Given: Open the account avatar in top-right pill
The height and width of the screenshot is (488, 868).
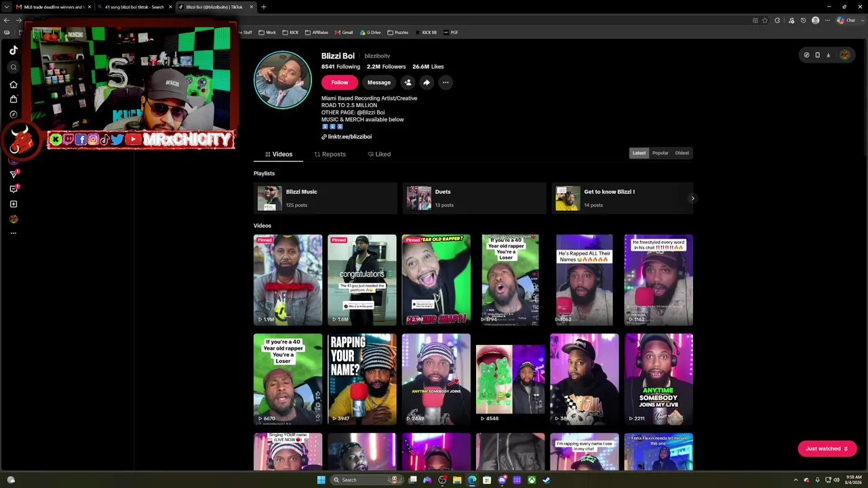Looking at the screenshot, I should 844,55.
